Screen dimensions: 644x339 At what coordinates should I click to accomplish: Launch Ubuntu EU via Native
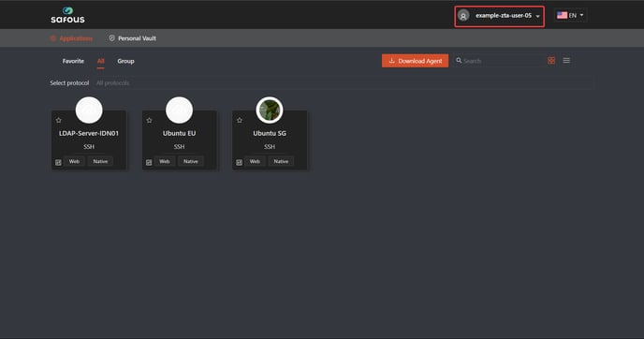coord(191,161)
